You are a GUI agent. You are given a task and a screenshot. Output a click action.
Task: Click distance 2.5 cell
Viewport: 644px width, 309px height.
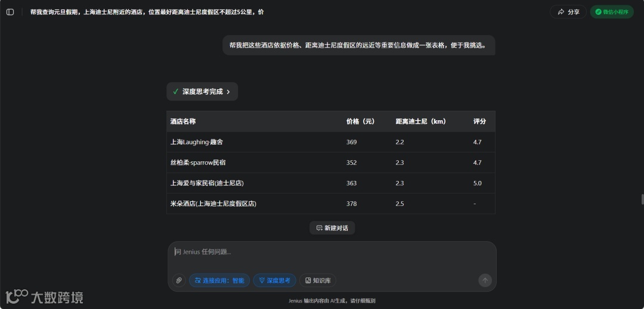click(400, 203)
